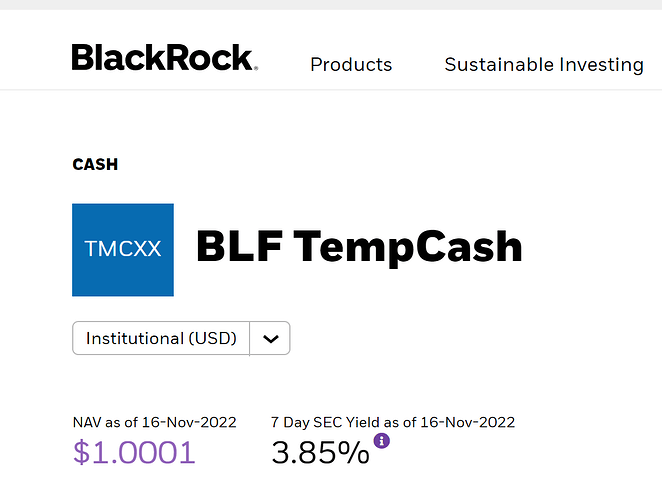Click the TMCXX ticker text
Screen dimensions: 662x500
pyautogui.click(x=123, y=250)
